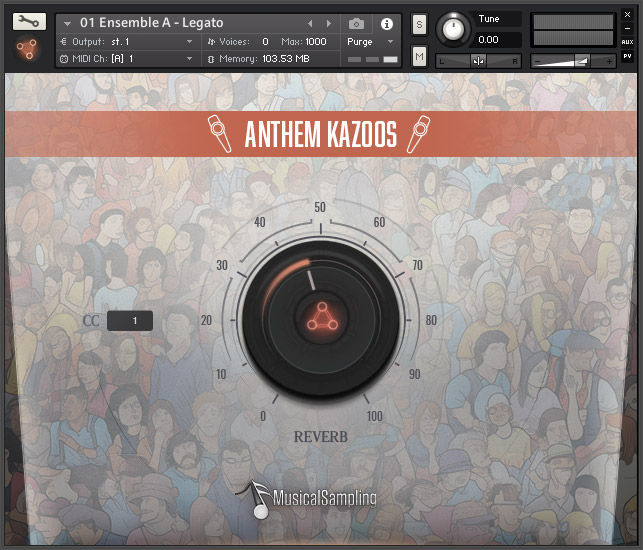Minimize the instrument view with dash button
643x550 pixels.
click(627, 28)
